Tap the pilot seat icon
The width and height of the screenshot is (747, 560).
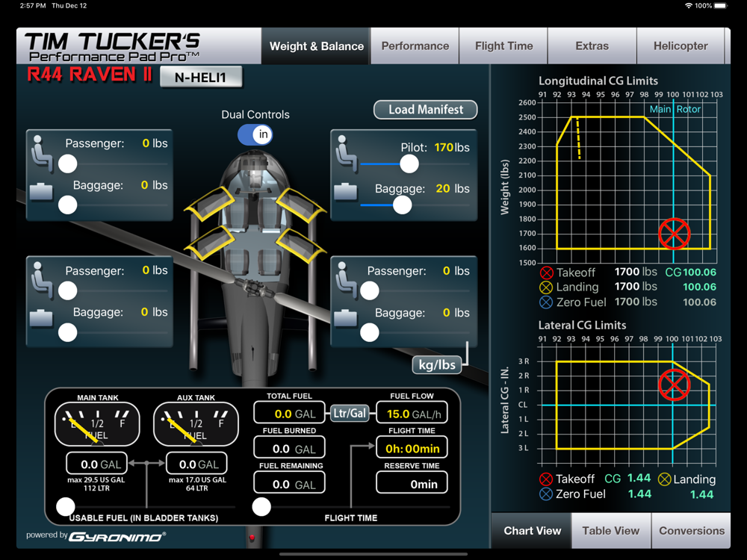pos(347,153)
